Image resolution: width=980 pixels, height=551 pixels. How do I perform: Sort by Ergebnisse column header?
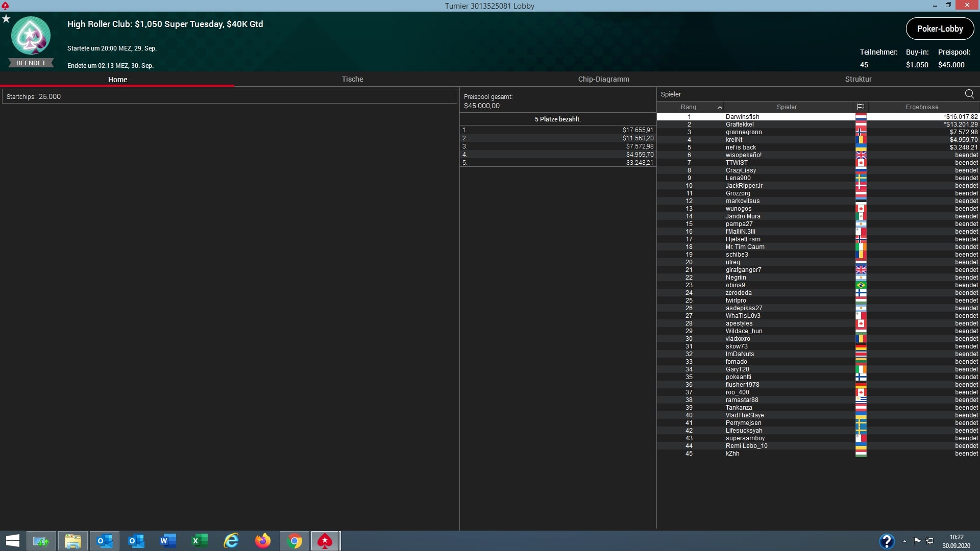pos(922,107)
